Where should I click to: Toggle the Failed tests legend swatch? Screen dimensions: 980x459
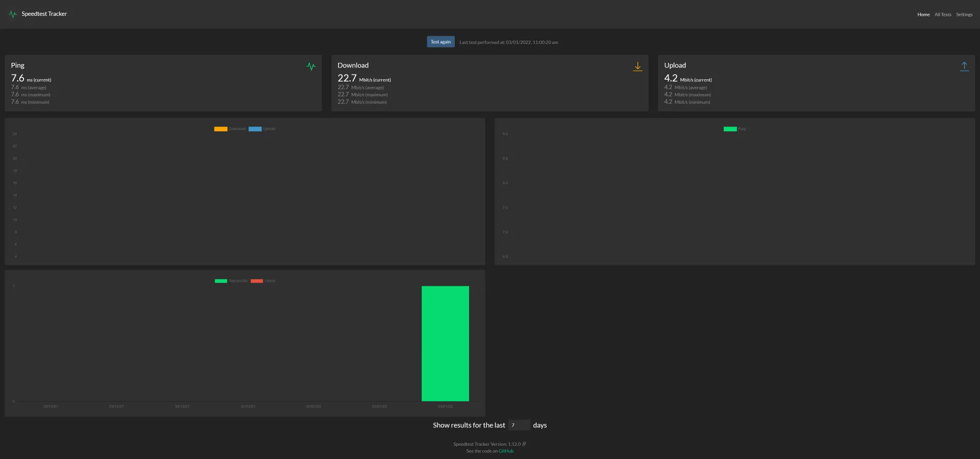coord(257,281)
